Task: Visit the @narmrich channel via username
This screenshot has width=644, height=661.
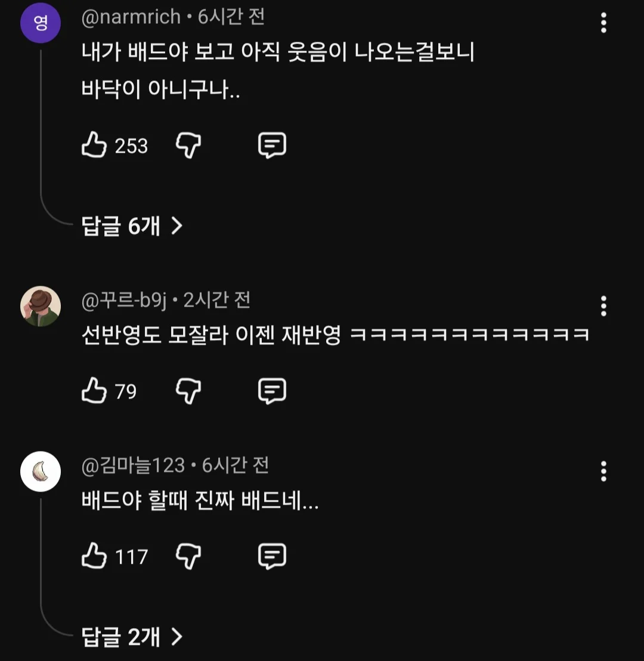Action: click(131, 17)
